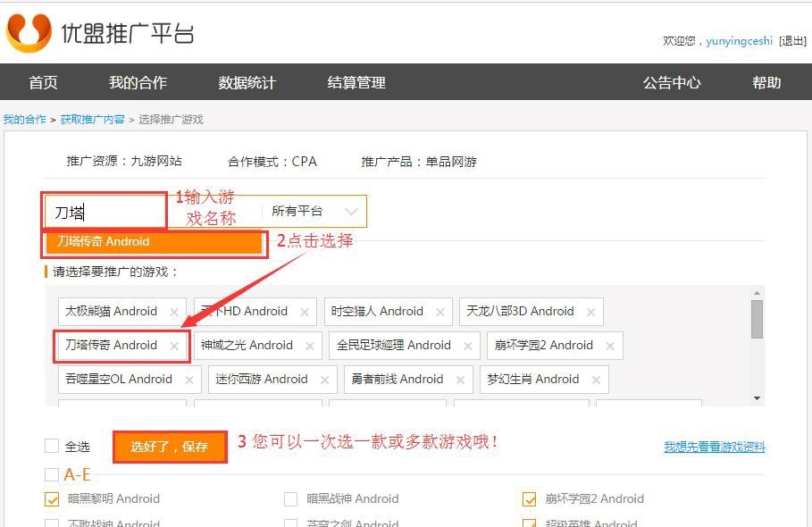Click the 退出 logout link
Viewport: 812px width, 527px height.
point(793,41)
